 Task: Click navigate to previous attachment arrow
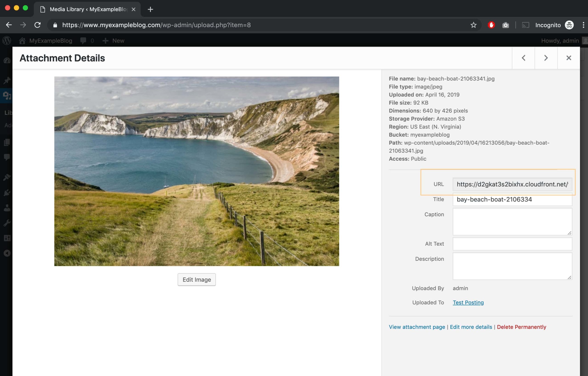pos(524,58)
